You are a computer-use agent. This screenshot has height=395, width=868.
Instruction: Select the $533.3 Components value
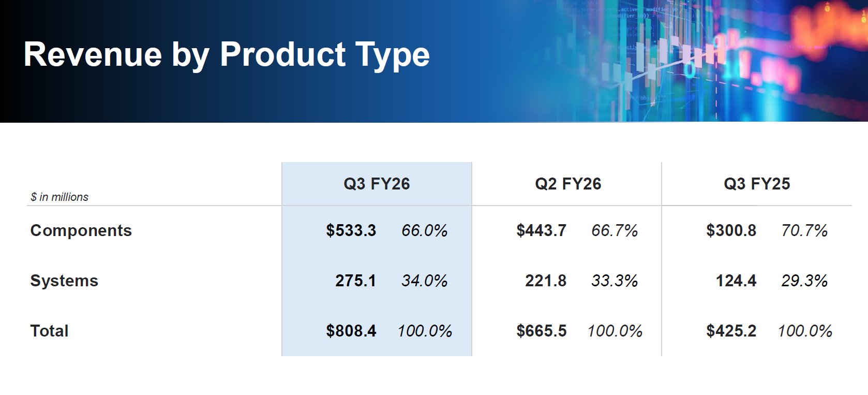351,230
